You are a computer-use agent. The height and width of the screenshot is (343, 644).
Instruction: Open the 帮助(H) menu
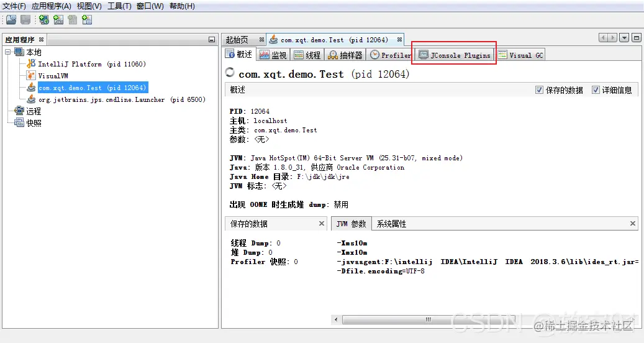tap(182, 6)
